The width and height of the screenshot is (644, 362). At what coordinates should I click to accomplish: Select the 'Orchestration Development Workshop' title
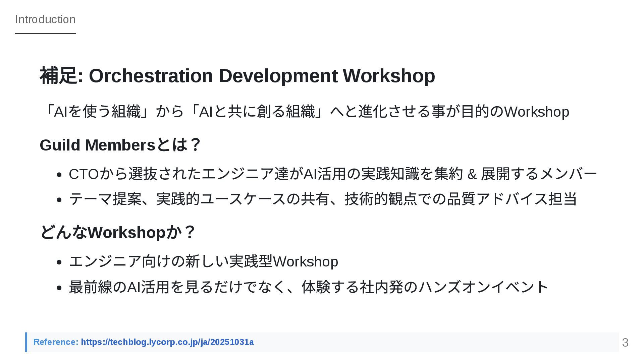pyautogui.click(x=262, y=76)
